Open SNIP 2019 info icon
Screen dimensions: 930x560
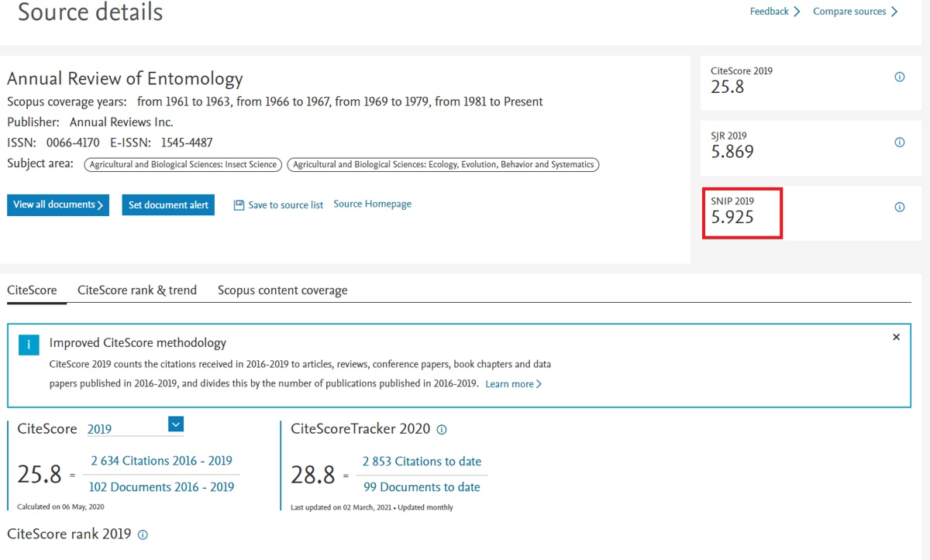tap(900, 207)
